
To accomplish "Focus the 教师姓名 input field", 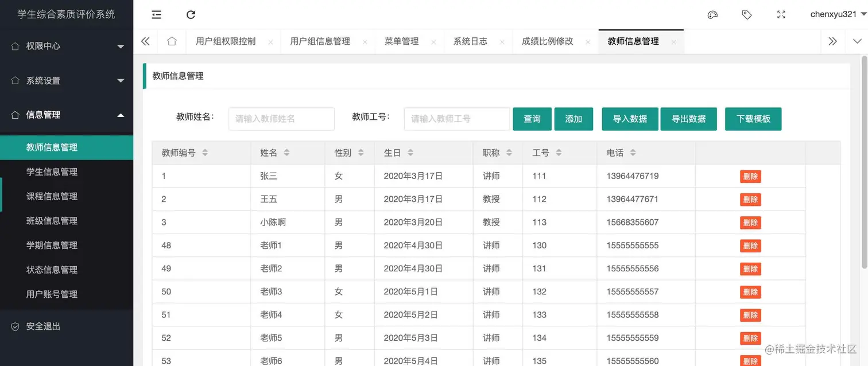I will tap(281, 119).
